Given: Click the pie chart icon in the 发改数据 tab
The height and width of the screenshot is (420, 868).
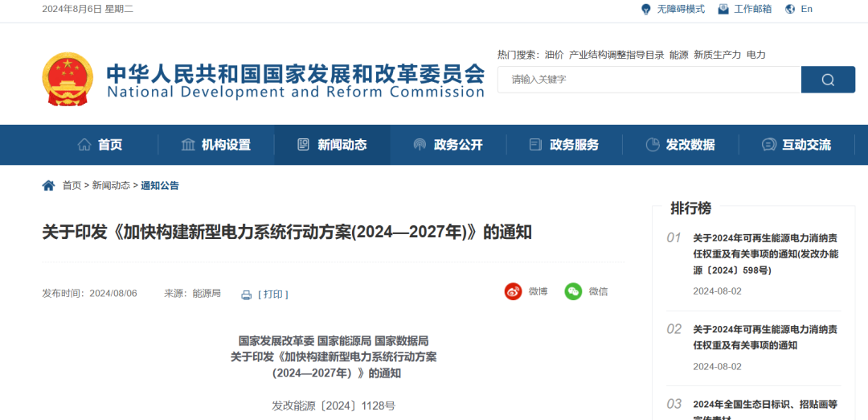Looking at the screenshot, I should click(x=652, y=145).
